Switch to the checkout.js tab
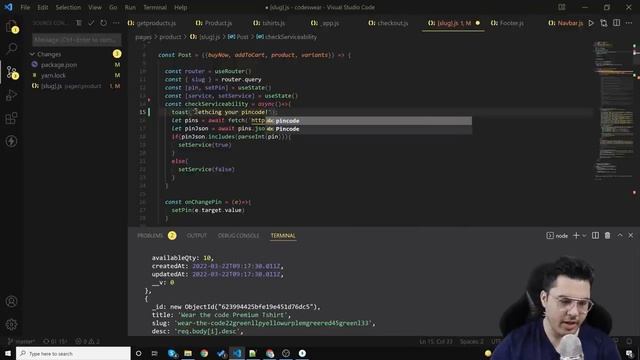This screenshot has width=640, height=360. 388,23
